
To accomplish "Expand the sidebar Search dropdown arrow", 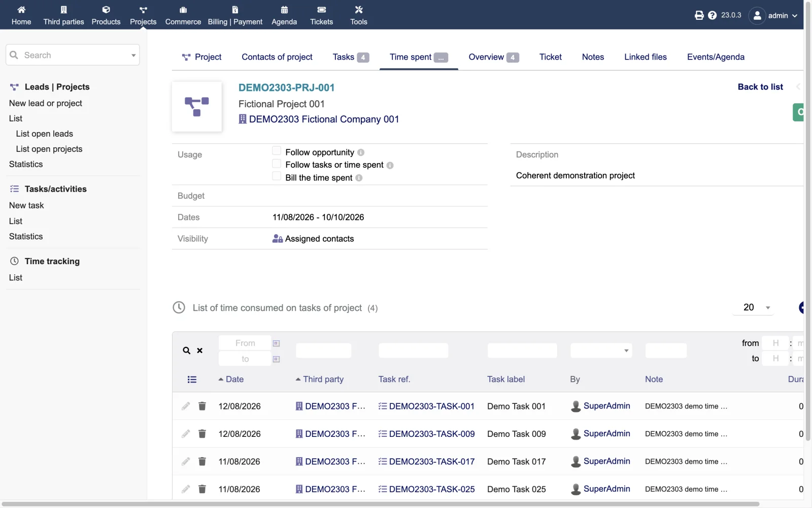I will [133, 55].
